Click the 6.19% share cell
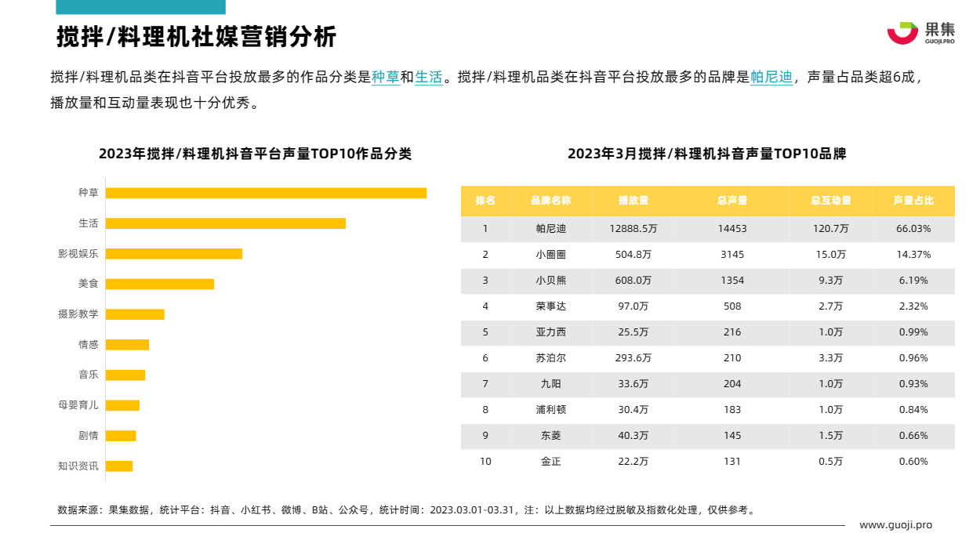980x551 pixels. (x=913, y=281)
